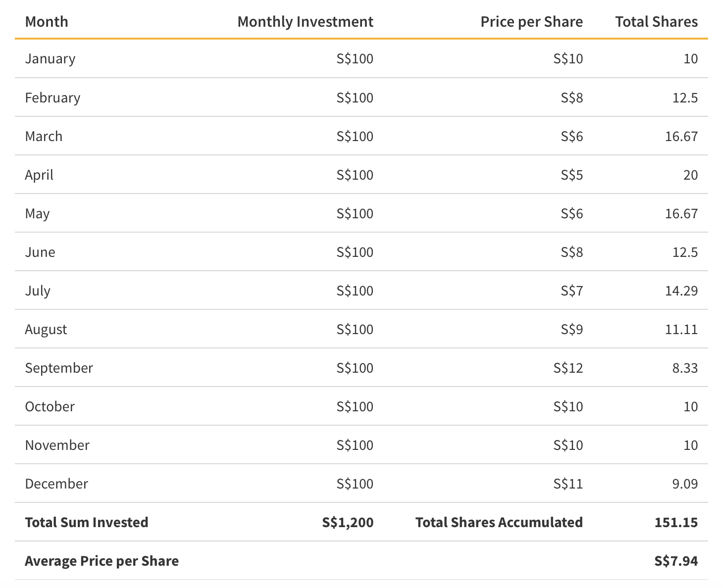Click February's price S$8 cell
Viewport: 722px width, 588px height.
pos(571,98)
